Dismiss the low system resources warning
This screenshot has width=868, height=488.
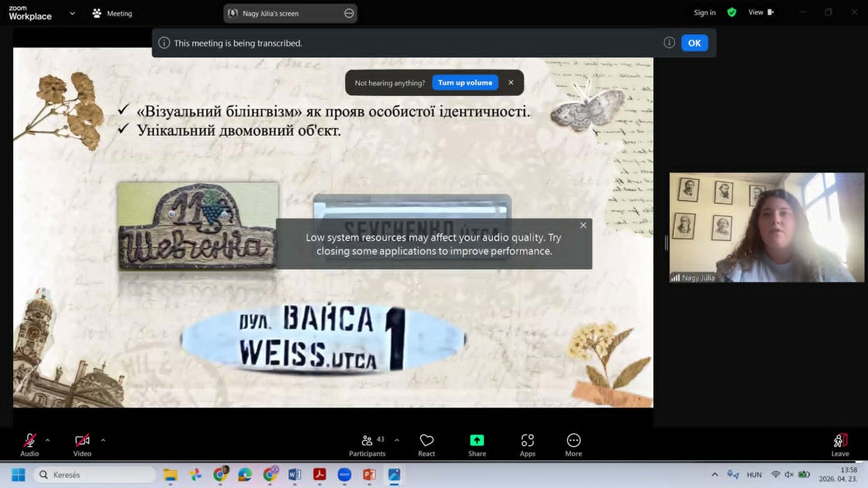pyautogui.click(x=583, y=225)
